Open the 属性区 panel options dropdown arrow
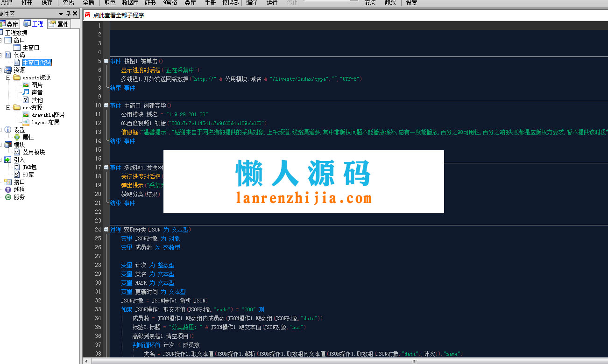The image size is (608, 364). tap(61, 14)
